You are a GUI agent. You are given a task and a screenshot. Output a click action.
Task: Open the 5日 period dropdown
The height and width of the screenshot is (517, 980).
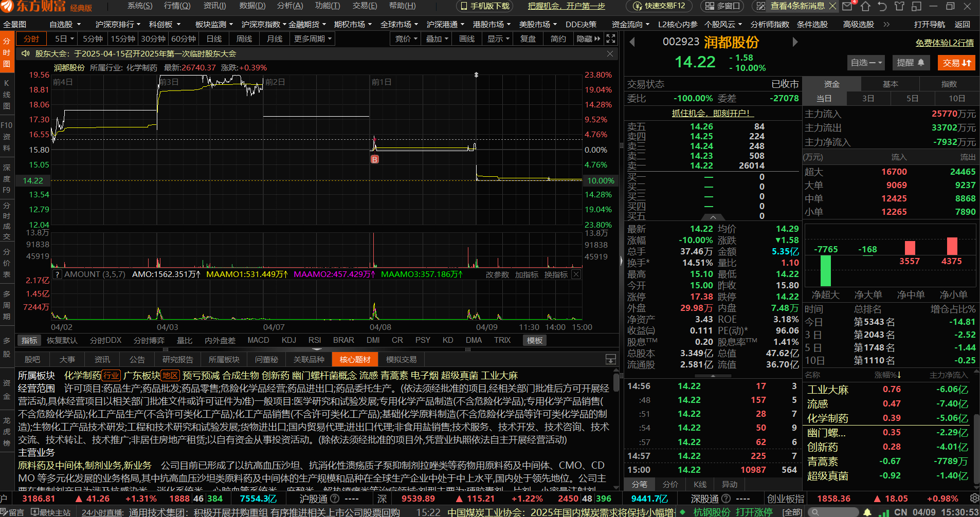click(x=64, y=39)
